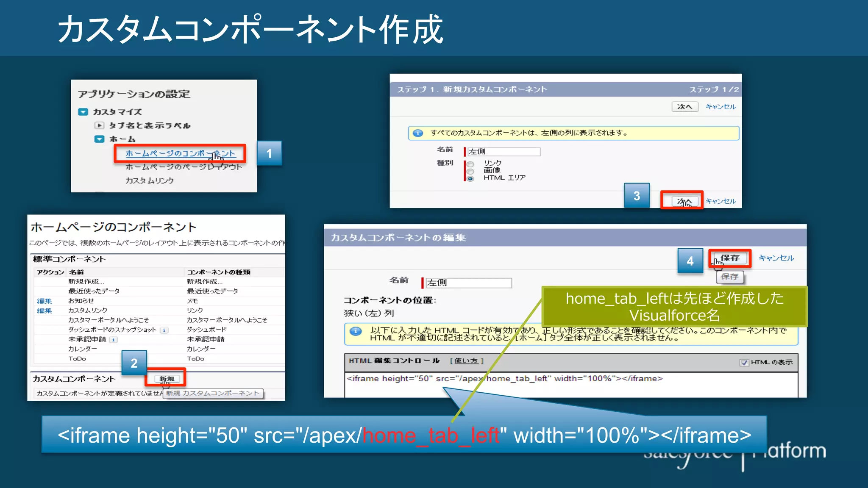Select the リンク radio button
The height and width of the screenshot is (488, 868).
pos(470,164)
